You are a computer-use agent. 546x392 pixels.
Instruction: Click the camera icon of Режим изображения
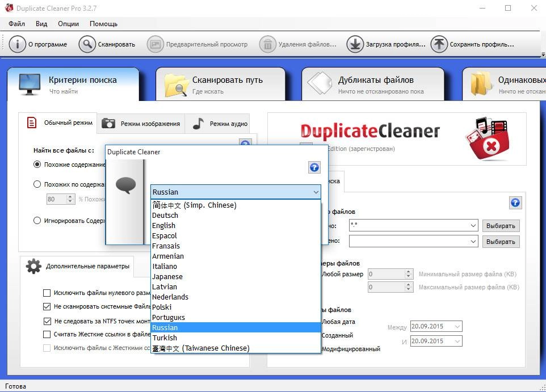click(108, 123)
